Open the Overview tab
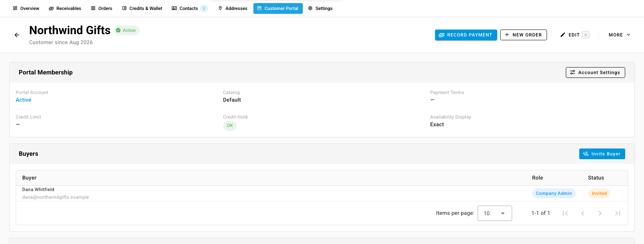The height and width of the screenshot is (244, 644). (x=26, y=8)
